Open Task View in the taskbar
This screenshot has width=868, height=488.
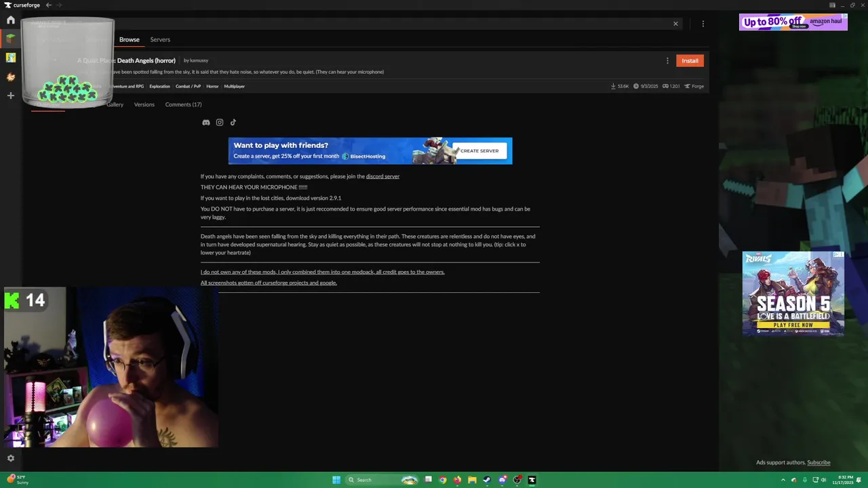tap(428, 480)
